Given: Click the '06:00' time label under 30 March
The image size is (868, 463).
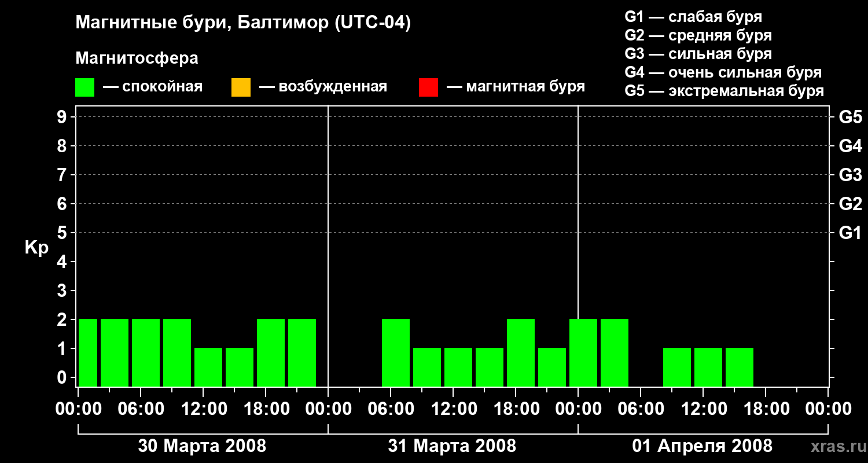Looking at the screenshot, I should pyautogui.click(x=141, y=409).
